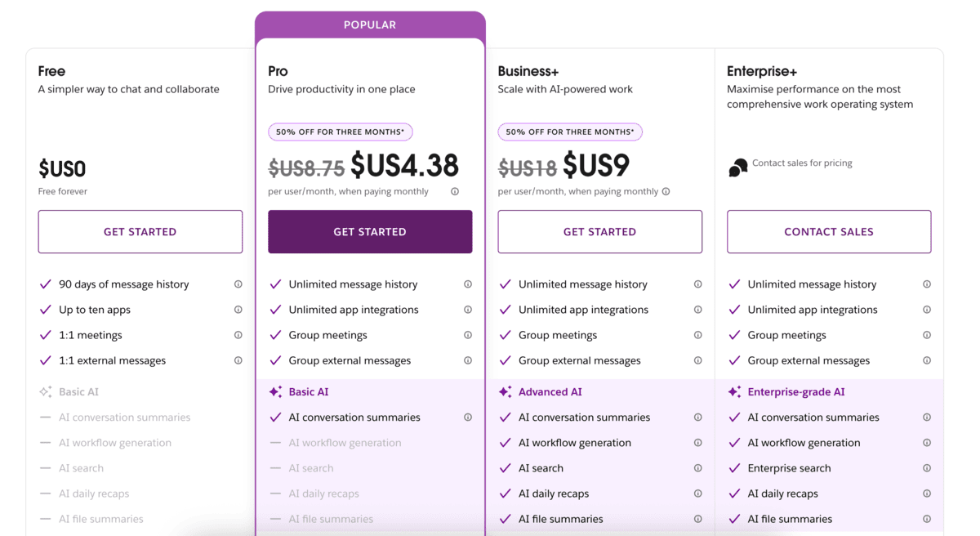The width and height of the screenshot is (980, 536).
Task: Click info icon beside Unlimited app integrations in Pro
Action: click(468, 310)
